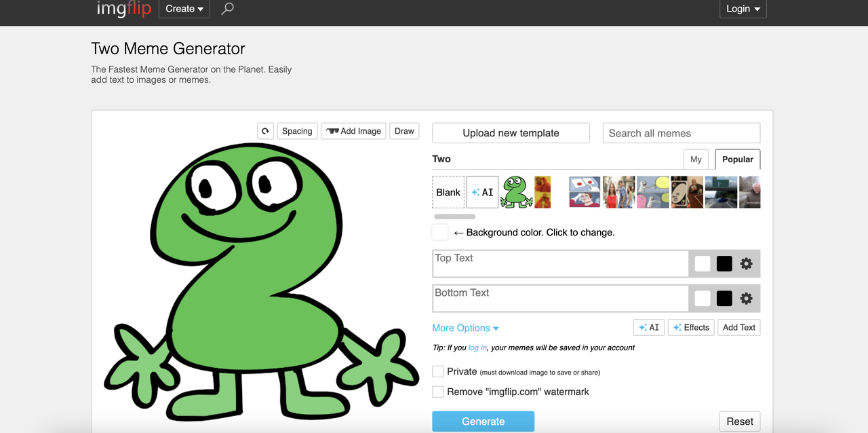The height and width of the screenshot is (433, 868).
Task: Expand the Create dropdown menu
Action: tap(184, 9)
